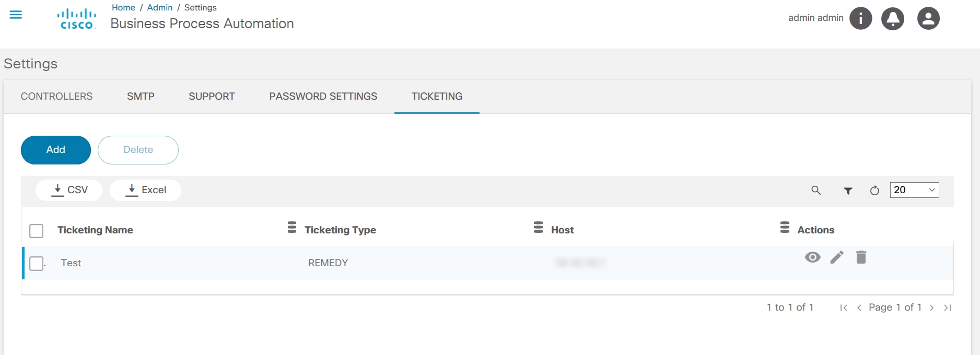View the Test ticketing details

coord(812,257)
